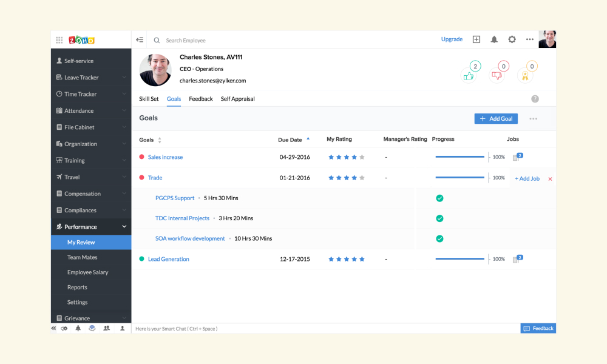
Task: Focus the Search Employee field
Action: click(186, 40)
